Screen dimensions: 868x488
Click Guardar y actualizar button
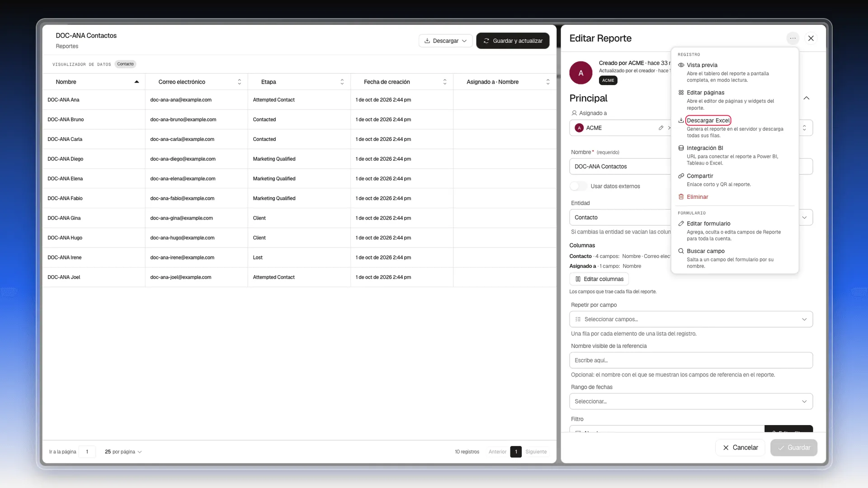click(513, 41)
